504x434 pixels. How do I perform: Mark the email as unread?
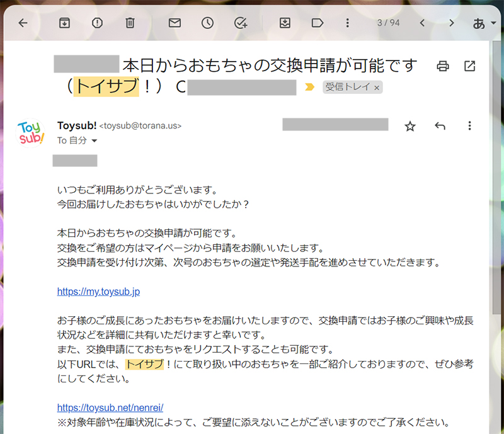click(175, 23)
